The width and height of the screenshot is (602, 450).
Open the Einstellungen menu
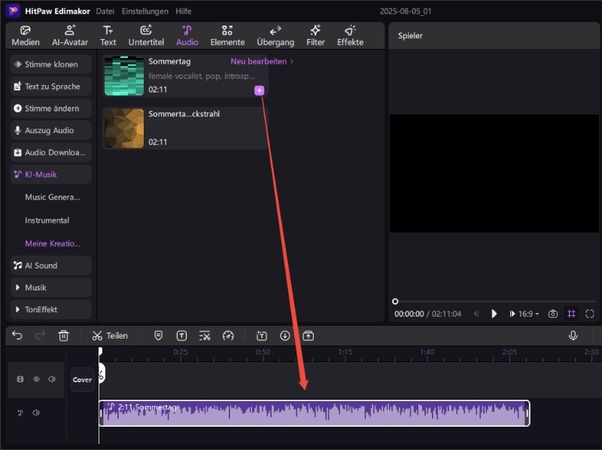(145, 11)
